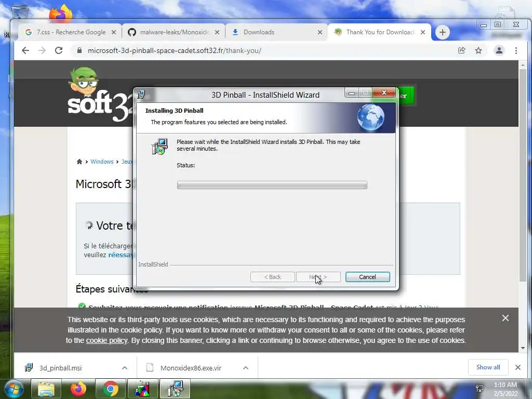Image resolution: width=532 pixels, height=399 pixels.
Task: Minimize the InstallShield Wizard window
Action: coord(352,92)
